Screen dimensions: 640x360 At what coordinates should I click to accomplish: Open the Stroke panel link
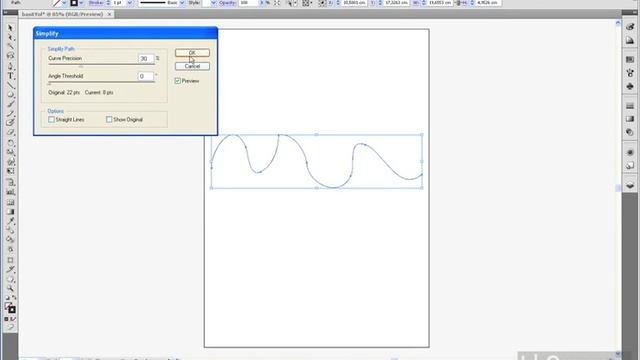click(96, 3)
